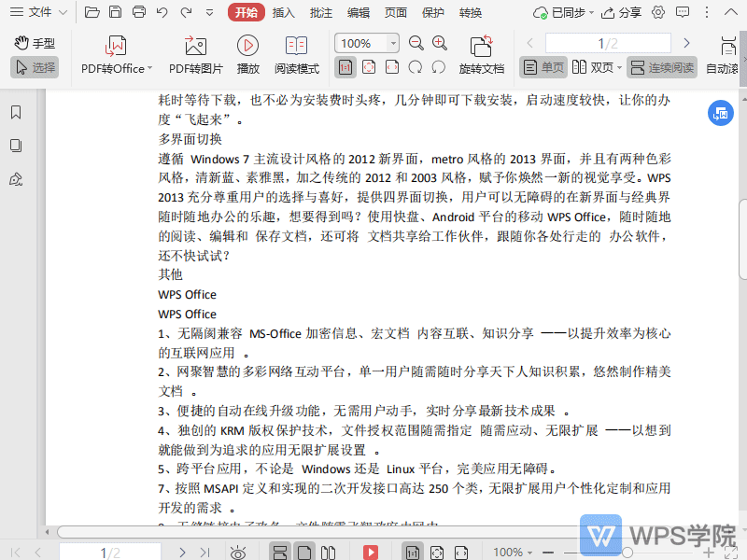The image size is (747, 560).
Task: Click the 已同步 sync status link
Action: tap(568, 12)
